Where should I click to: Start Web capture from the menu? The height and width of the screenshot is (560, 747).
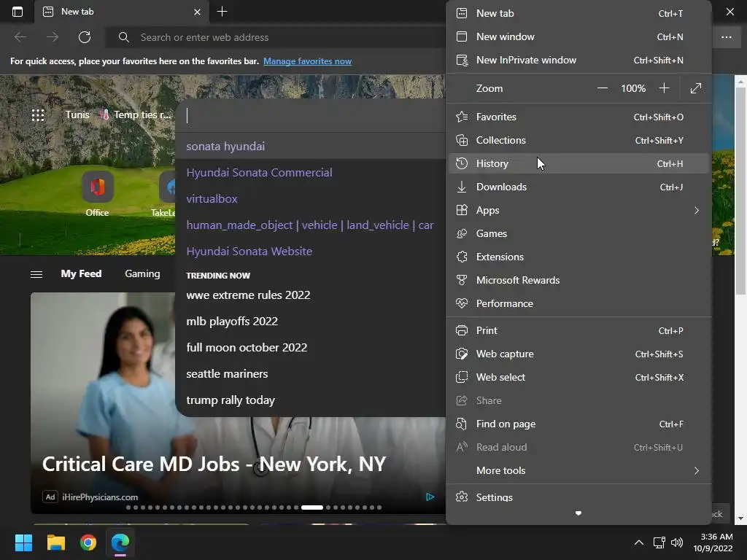tap(578, 354)
